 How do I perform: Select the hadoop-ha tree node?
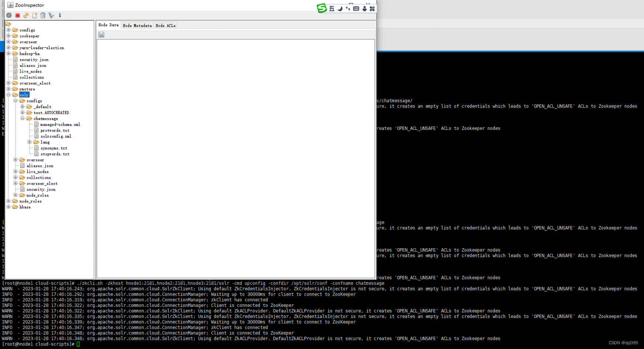30,53
